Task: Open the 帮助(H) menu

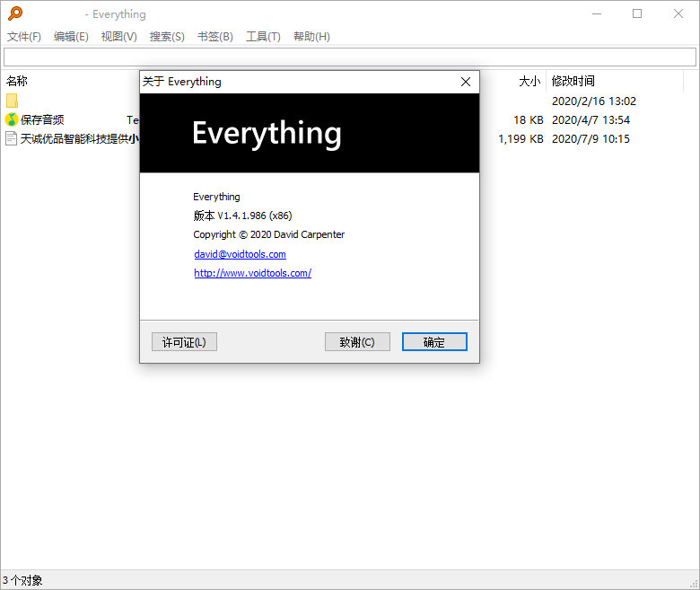Action: coord(311,37)
